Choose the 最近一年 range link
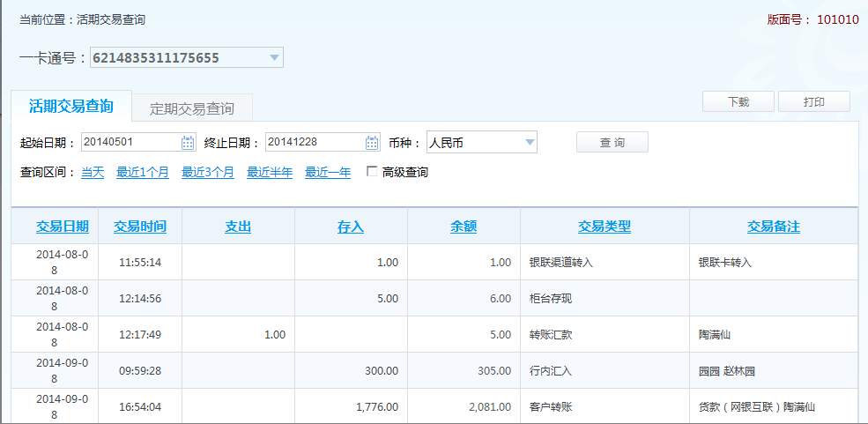868x424 pixels. 328,173
